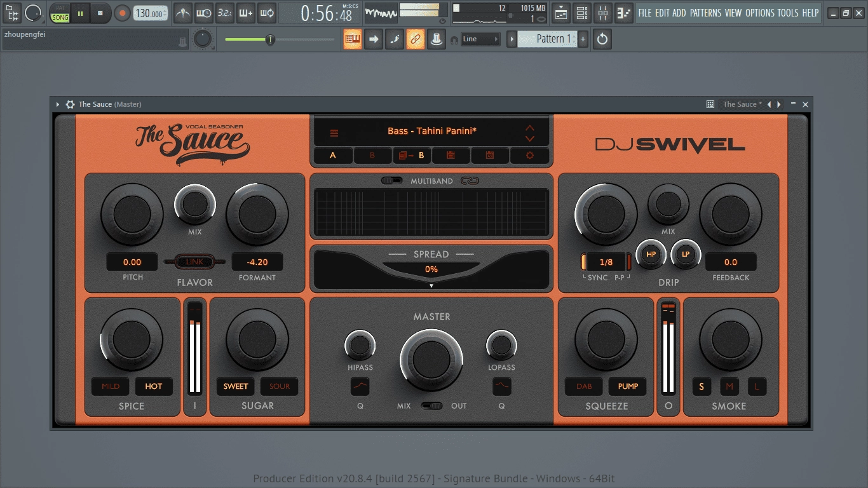
Task: Open the Pattern 1 selector
Action: (547, 39)
